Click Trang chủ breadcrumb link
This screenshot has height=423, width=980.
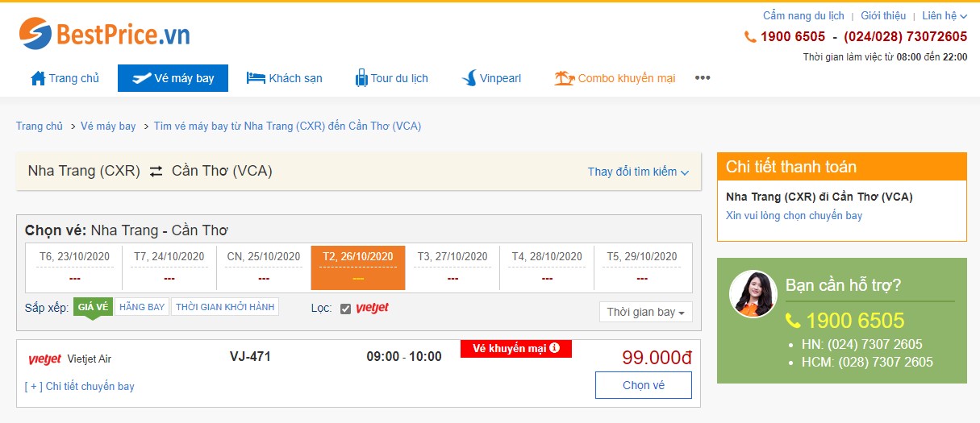click(x=40, y=126)
